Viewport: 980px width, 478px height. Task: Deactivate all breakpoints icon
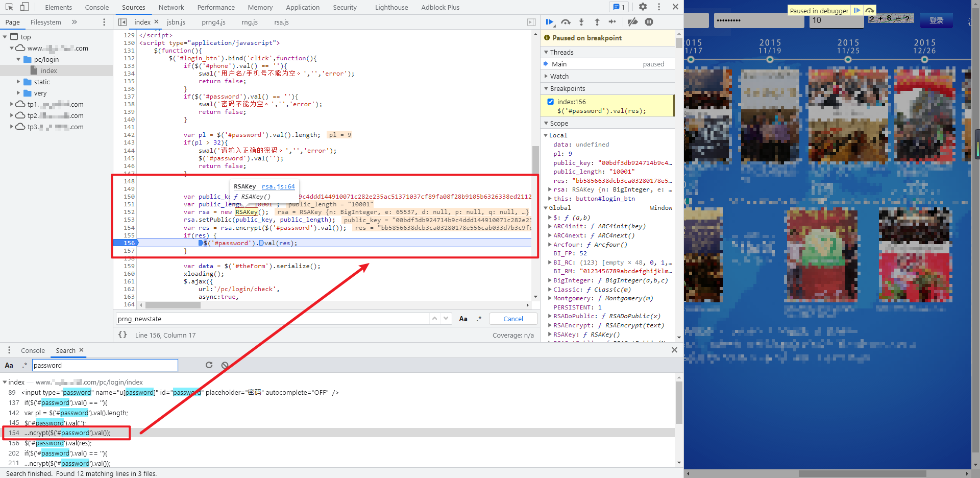coord(632,22)
